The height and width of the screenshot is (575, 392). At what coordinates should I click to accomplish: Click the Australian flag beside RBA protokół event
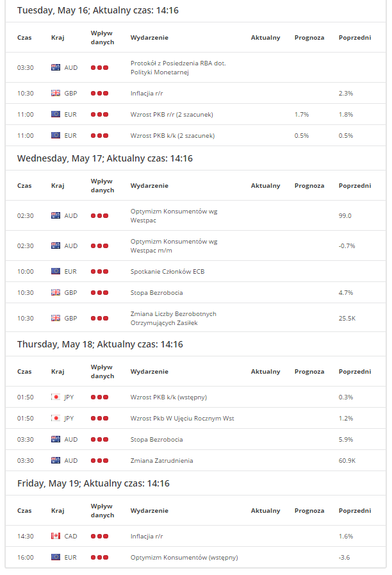click(56, 67)
